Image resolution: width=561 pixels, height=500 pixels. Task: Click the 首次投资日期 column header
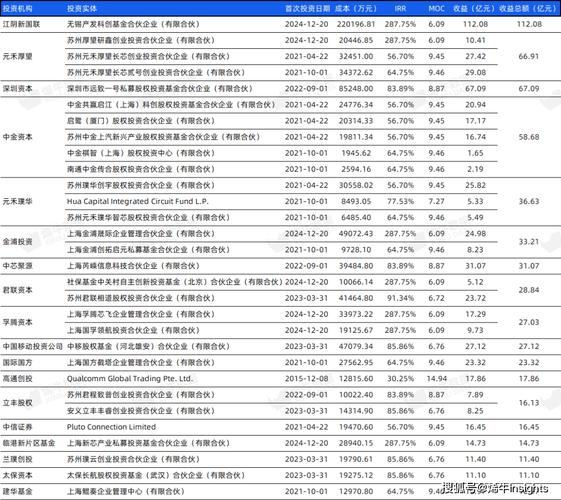307,8
